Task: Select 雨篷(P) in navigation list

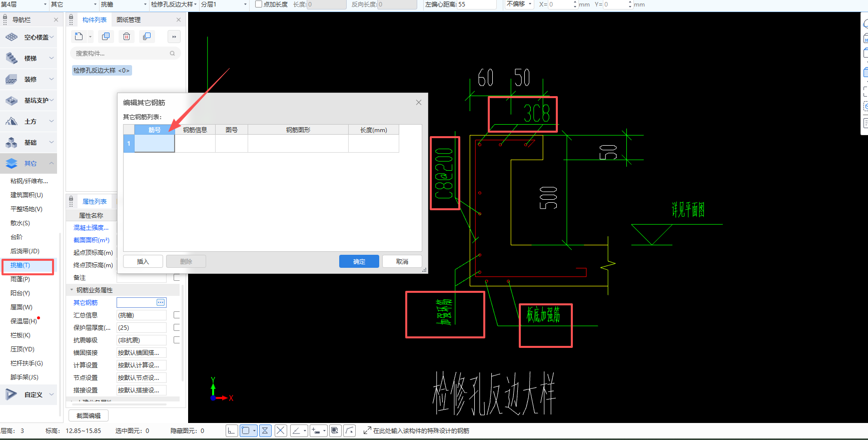Action: (20, 279)
